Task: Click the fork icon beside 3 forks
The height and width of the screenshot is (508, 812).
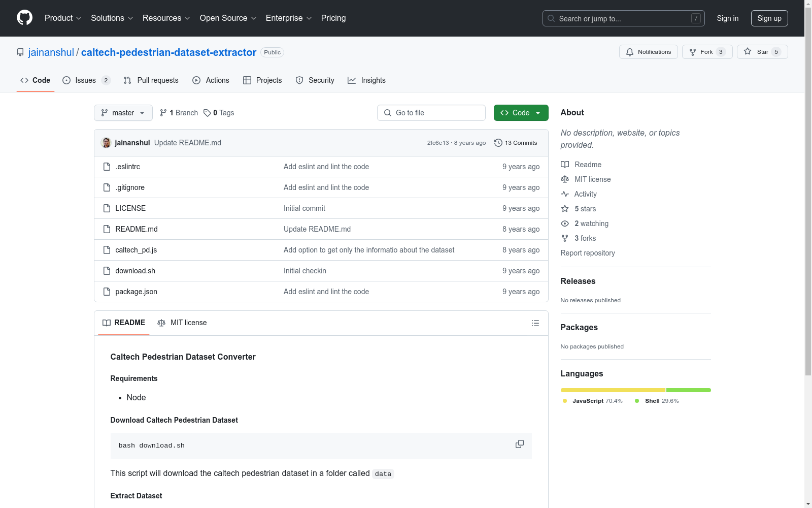Action: click(565, 238)
